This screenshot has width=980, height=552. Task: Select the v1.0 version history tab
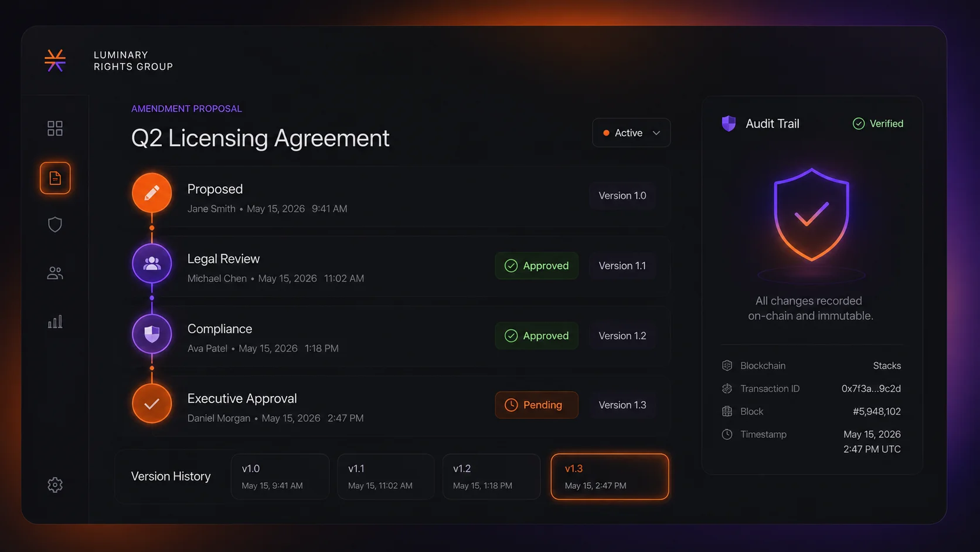tap(280, 476)
